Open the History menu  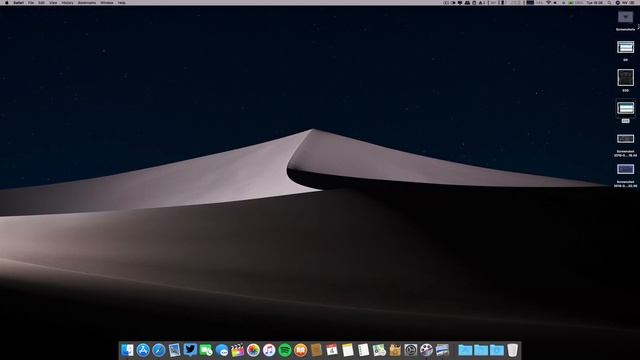pyautogui.click(x=67, y=2)
